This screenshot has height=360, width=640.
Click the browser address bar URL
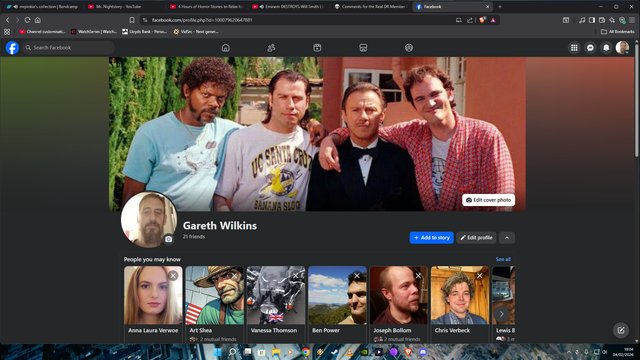(202, 20)
